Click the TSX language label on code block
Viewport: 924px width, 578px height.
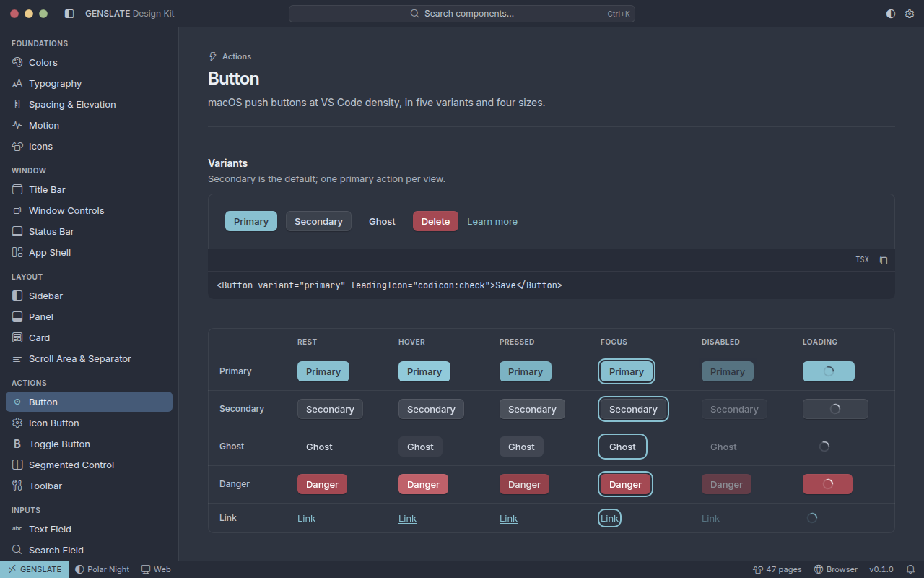(x=863, y=260)
